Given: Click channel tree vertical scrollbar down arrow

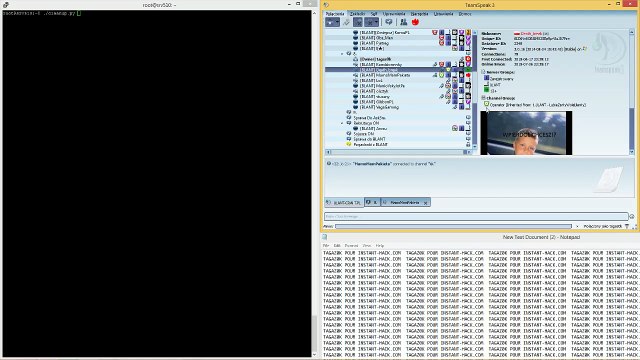Looking at the screenshot, I should click(475, 147).
